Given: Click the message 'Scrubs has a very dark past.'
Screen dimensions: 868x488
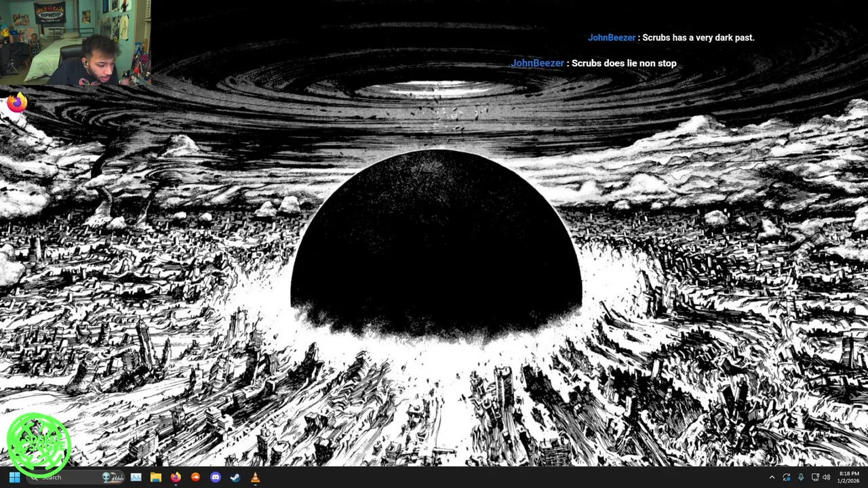Looking at the screenshot, I should click(x=698, y=37).
